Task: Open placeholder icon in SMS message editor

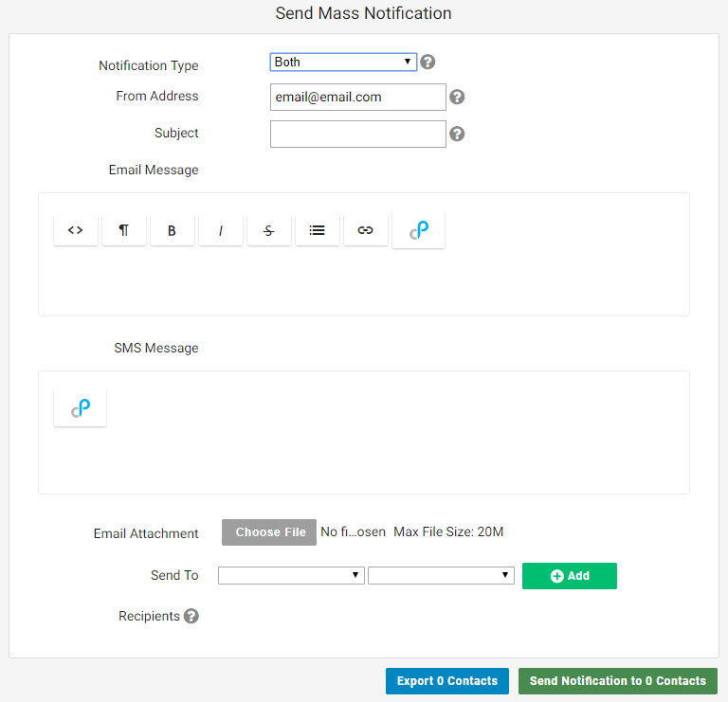Action: [81, 407]
